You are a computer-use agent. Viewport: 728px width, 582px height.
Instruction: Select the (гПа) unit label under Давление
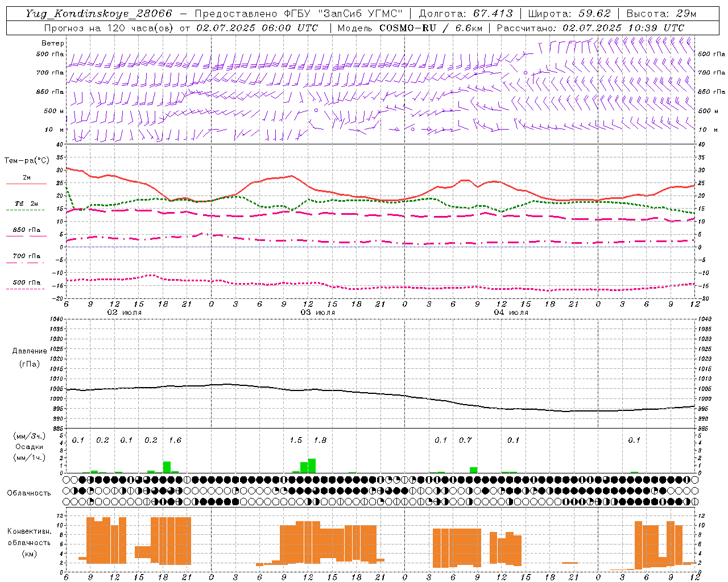tap(29, 364)
